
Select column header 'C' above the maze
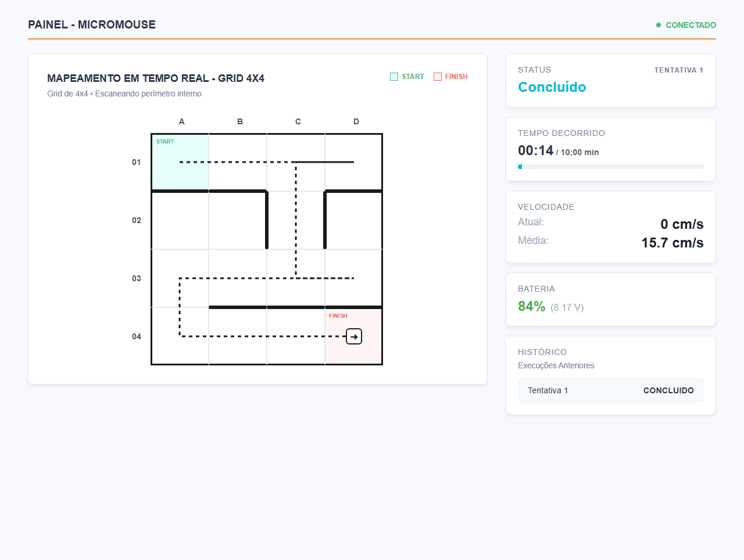pos(298,121)
